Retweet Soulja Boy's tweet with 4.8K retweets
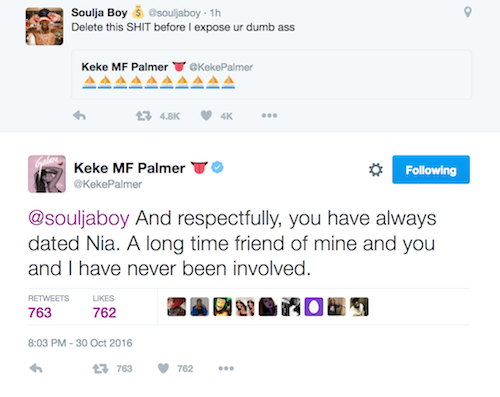Image resolution: width=500 pixels, height=397 pixels. click(144, 116)
